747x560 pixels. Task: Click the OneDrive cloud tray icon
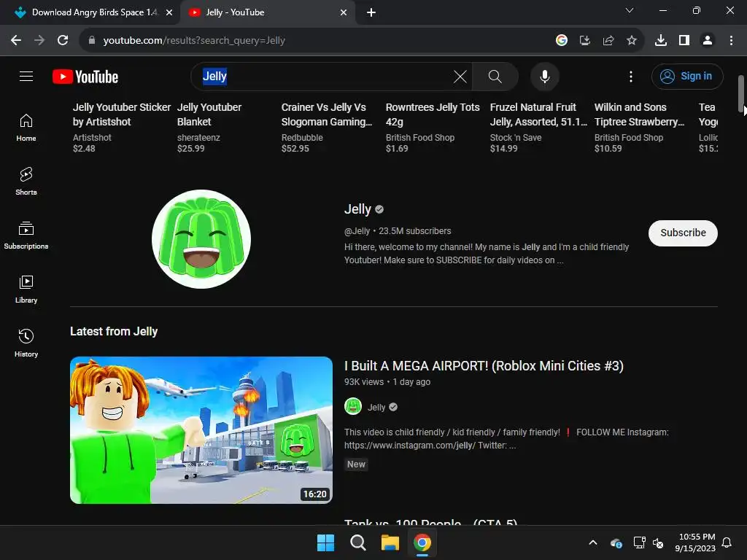click(616, 542)
